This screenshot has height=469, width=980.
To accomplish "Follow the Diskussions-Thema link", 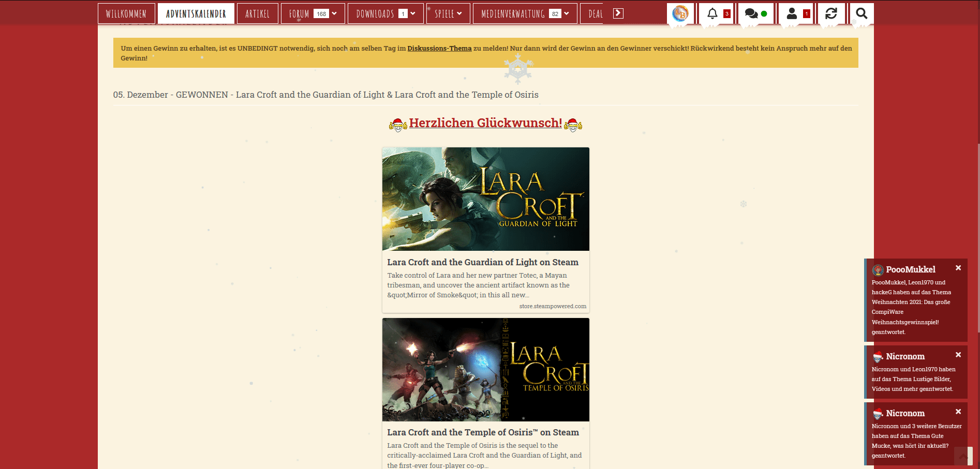I will [439, 48].
